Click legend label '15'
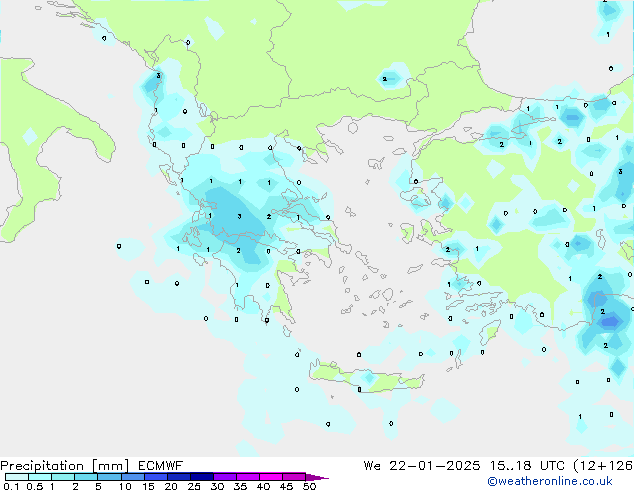The width and height of the screenshot is (634, 490). [x=148, y=486]
